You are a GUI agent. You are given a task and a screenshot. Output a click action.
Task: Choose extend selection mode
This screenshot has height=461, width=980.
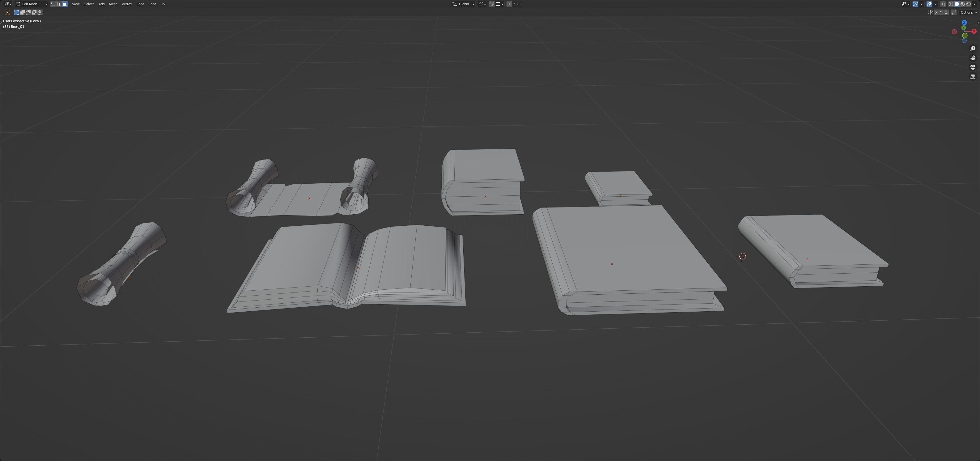click(23, 12)
